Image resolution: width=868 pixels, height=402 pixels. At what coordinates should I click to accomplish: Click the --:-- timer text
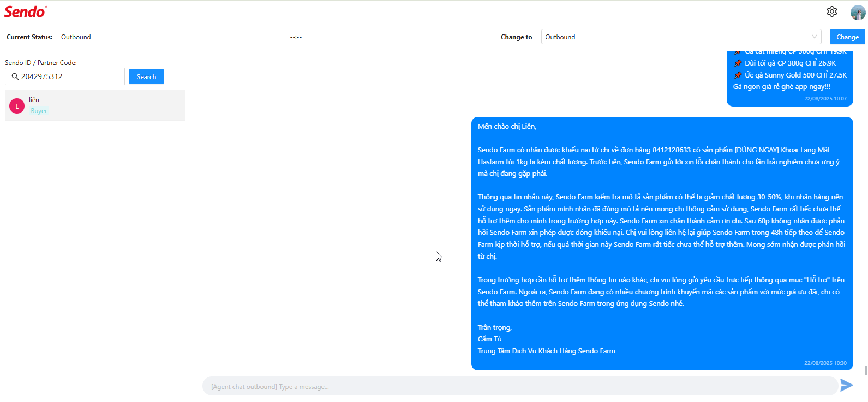pyautogui.click(x=296, y=37)
